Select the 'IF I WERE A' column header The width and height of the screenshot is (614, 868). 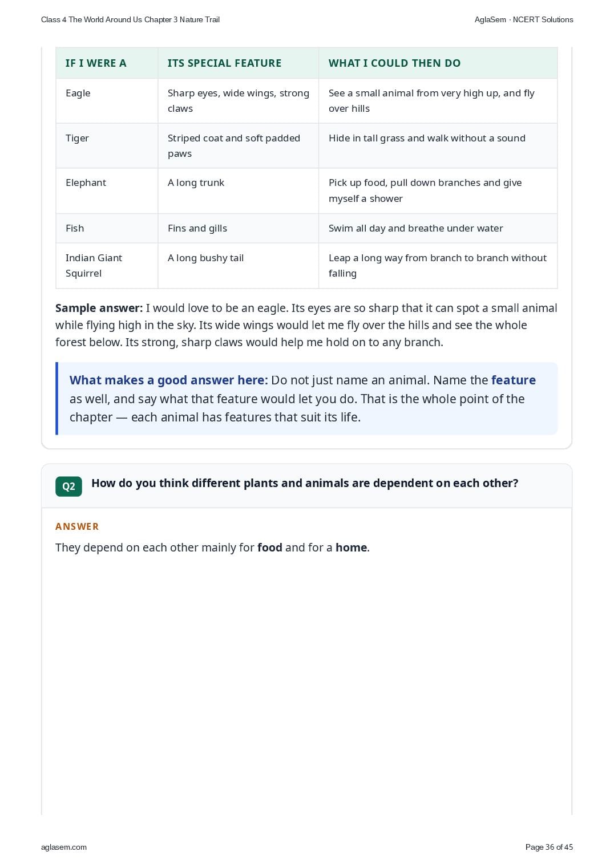[x=96, y=63]
